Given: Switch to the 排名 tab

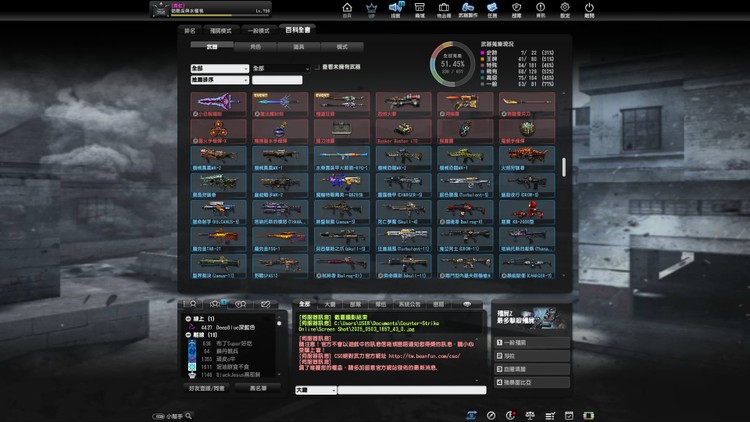Looking at the screenshot, I should tap(190, 31).
